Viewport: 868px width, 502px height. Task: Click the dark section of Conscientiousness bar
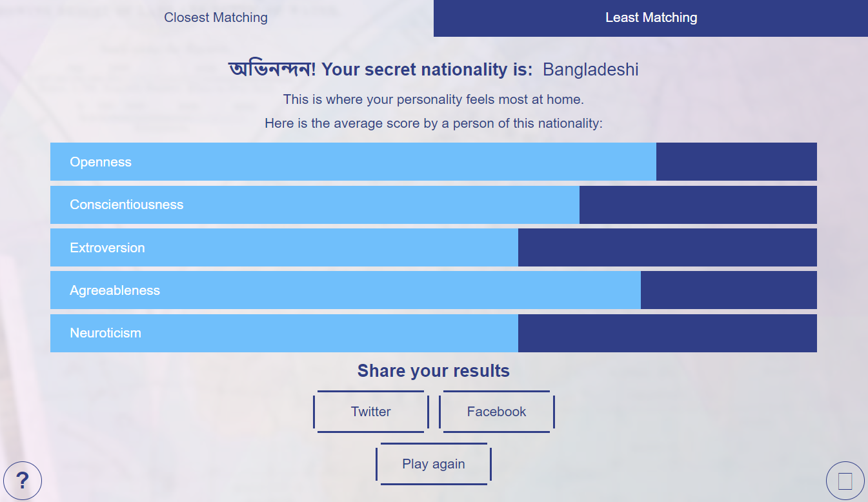[698, 205]
